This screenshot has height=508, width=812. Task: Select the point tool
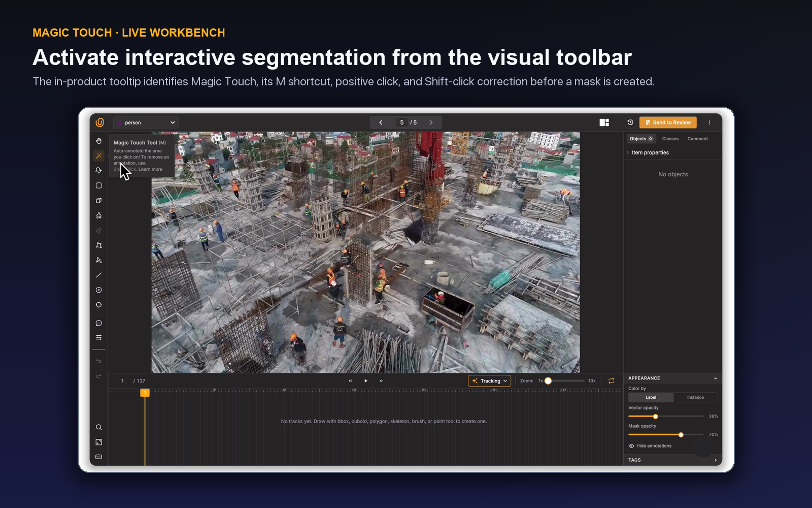(99, 290)
